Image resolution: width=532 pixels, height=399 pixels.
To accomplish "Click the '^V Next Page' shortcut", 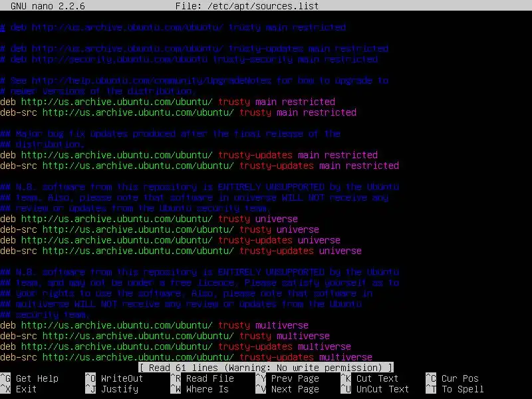I will 287,389.
